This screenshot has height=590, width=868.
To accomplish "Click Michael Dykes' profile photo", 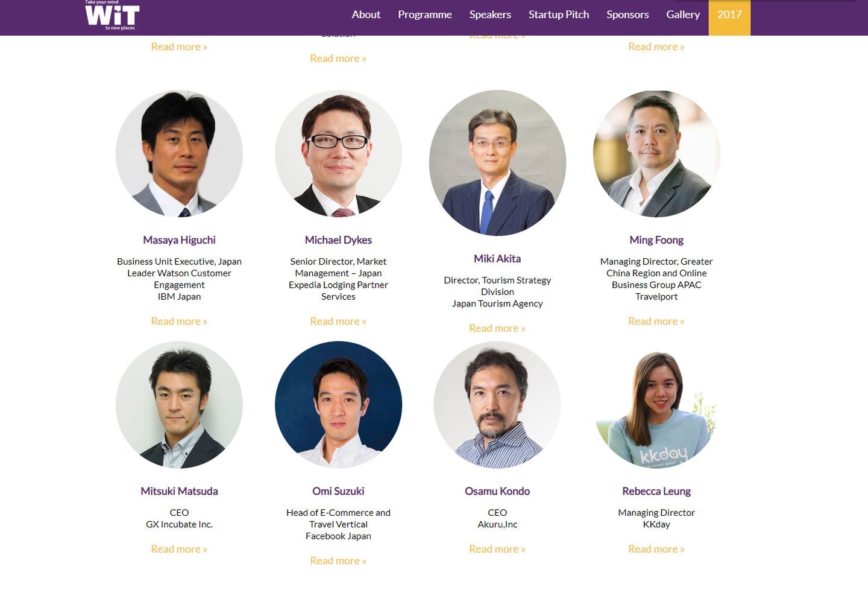I will (338, 154).
